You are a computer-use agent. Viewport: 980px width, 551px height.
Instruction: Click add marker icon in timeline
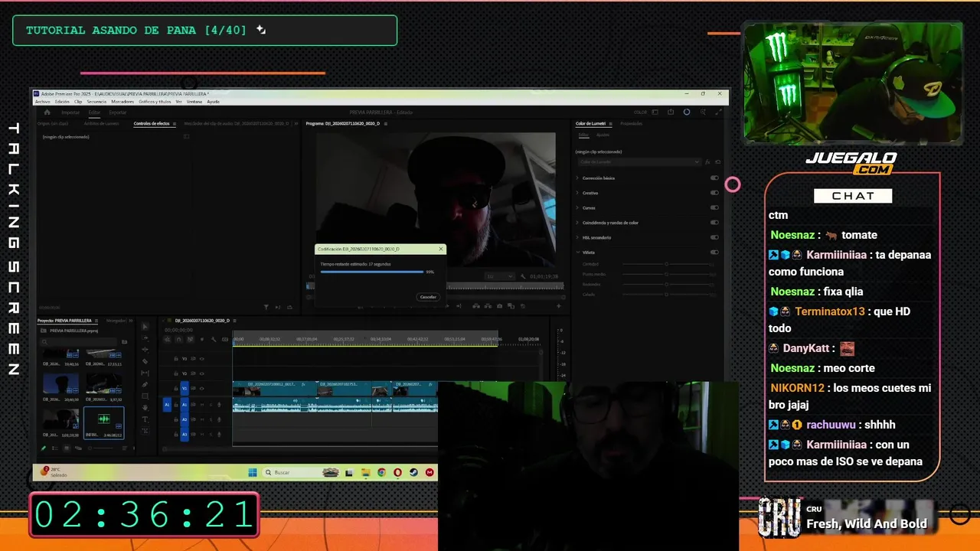201,339
